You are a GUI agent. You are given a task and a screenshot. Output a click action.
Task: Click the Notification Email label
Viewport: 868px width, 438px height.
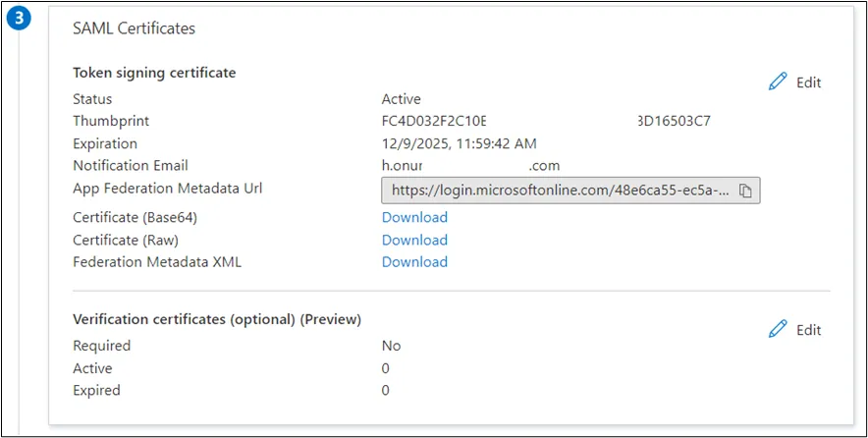click(130, 166)
